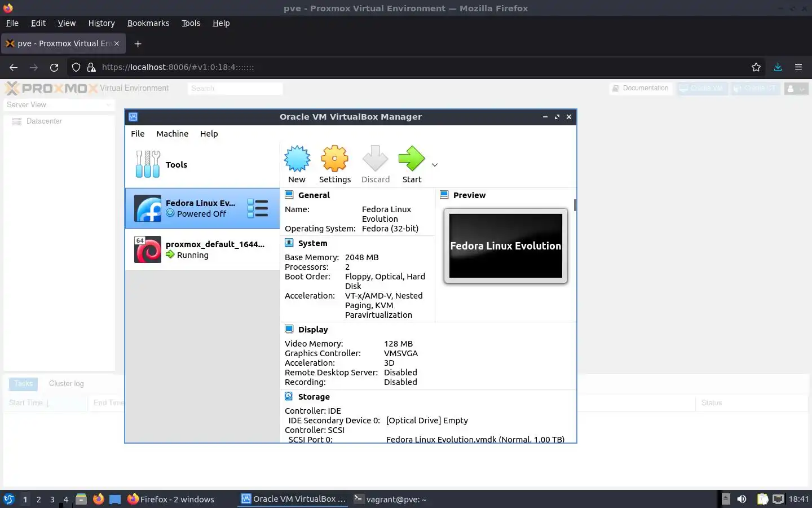Open the VirtualBox Machine menu

172,134
